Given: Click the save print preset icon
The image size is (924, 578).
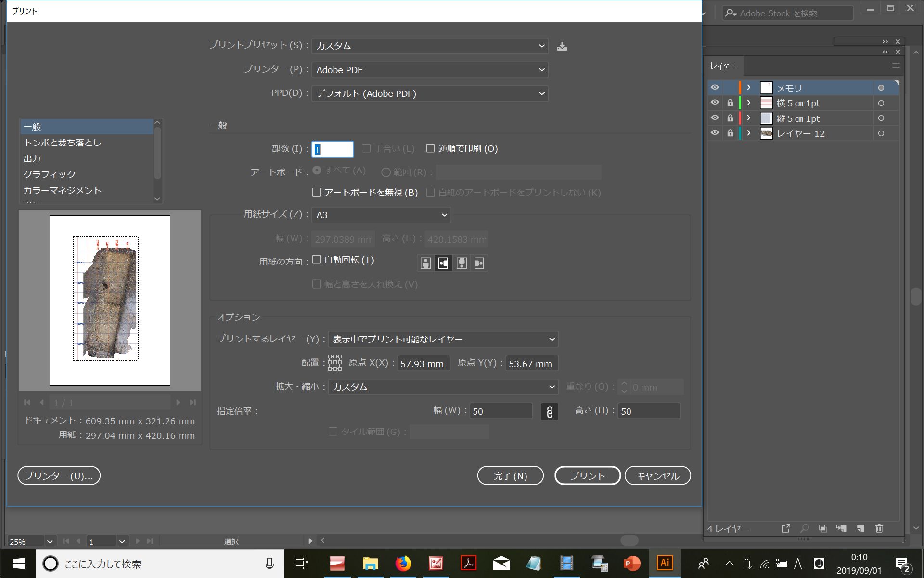Looking at the screenshot, I should coord(562,46).
